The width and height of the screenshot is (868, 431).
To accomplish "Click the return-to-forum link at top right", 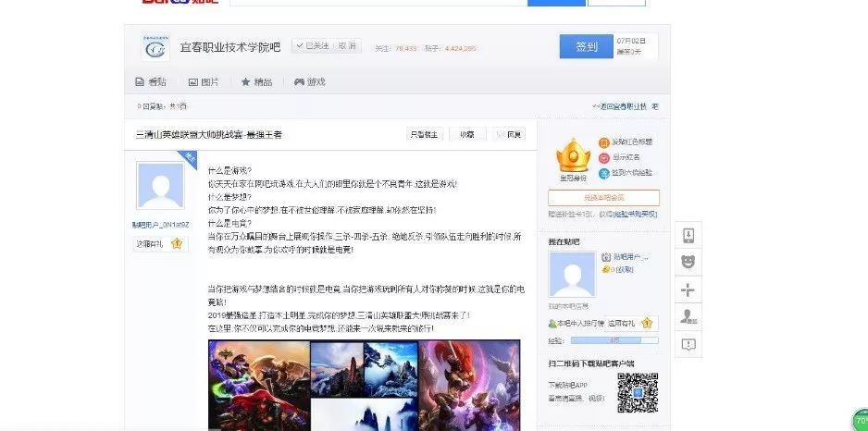I will point(626,106).
